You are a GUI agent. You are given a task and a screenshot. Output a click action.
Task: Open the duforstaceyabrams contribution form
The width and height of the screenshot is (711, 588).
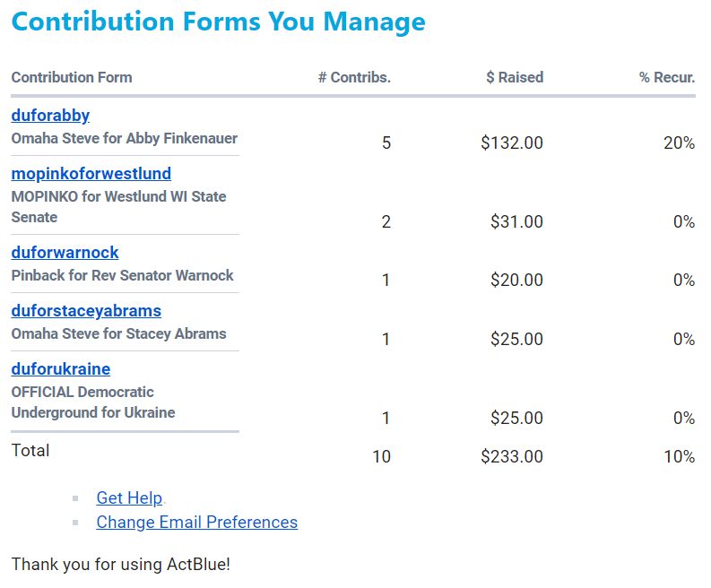(x=86, y=311)
